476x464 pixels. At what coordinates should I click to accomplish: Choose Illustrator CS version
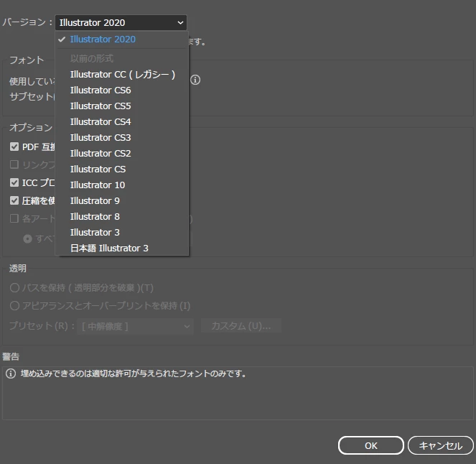point(122,169)
